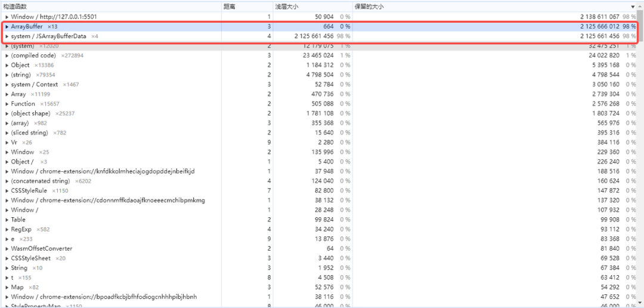
Task: Expand the Function ×15657 row
Action: pyautogui.click(x=7, y=104)
